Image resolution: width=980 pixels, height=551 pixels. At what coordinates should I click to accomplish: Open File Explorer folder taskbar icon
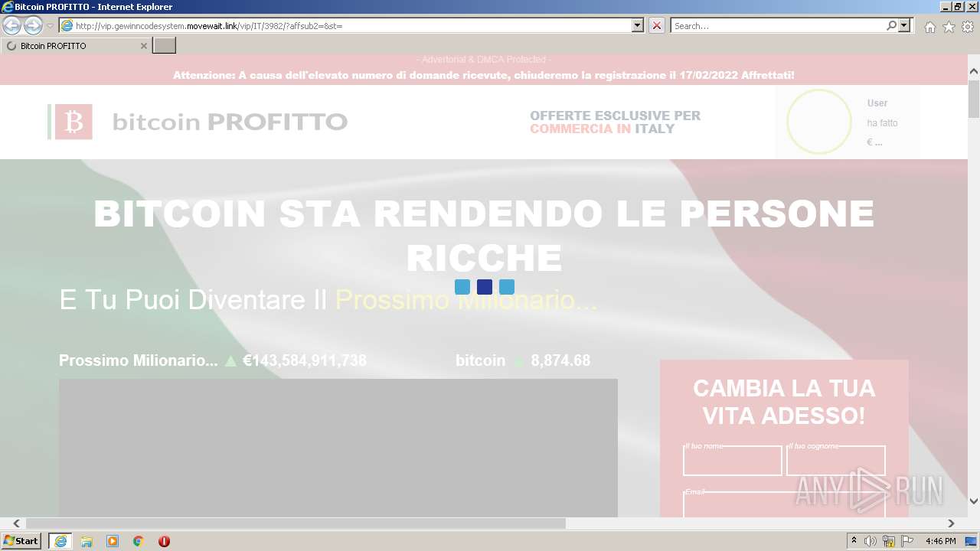[x=87, y=541]
